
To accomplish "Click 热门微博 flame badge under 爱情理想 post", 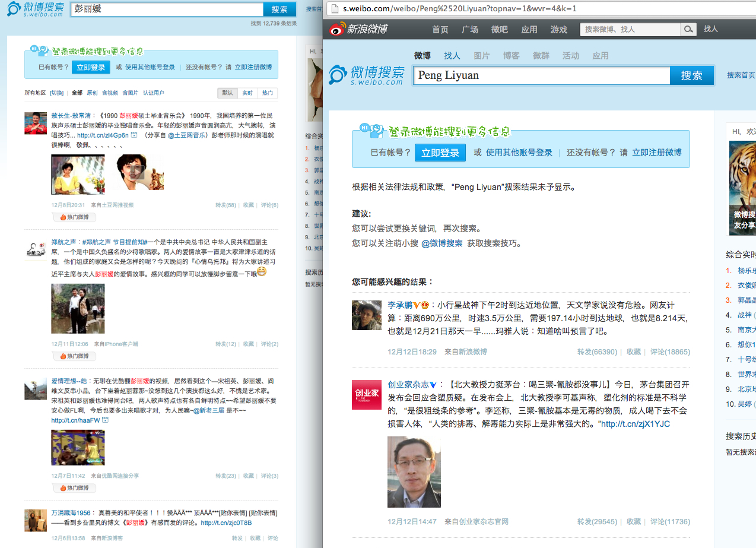I will pyautogui.click(x=74, y=488).
